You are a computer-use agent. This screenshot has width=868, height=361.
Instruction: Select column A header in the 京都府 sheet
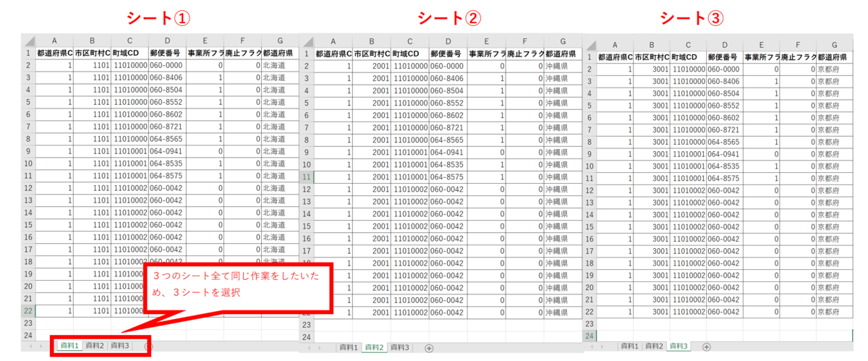616,44
